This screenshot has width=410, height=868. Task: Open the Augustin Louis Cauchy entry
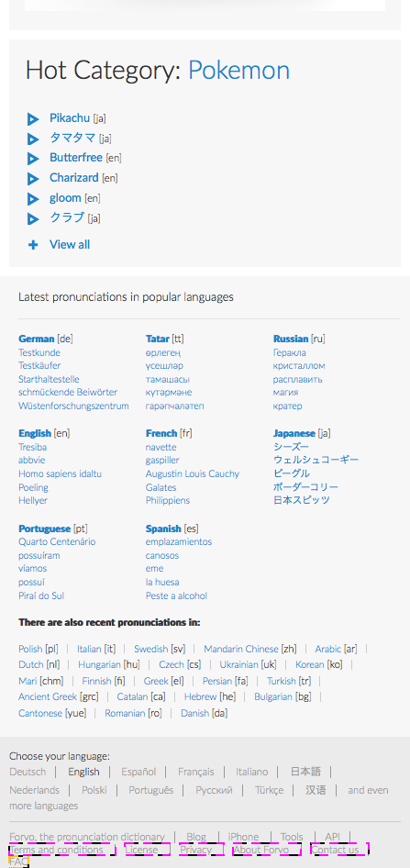click(x=193, y=473)
